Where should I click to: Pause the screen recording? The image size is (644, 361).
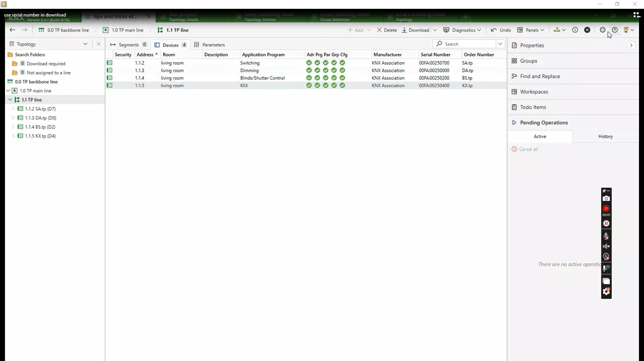[x=606, y=223]
